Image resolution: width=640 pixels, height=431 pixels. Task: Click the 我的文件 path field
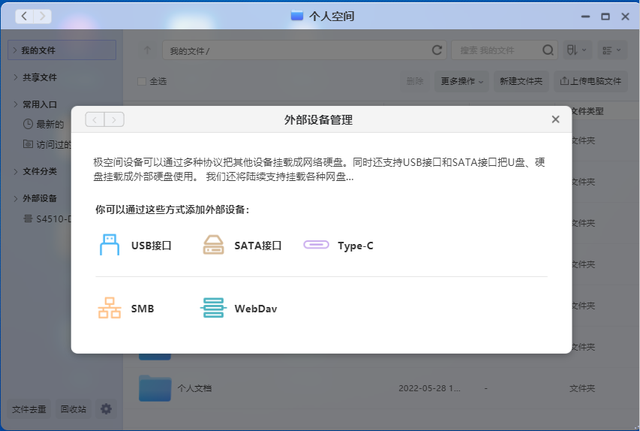pos(304,50)
